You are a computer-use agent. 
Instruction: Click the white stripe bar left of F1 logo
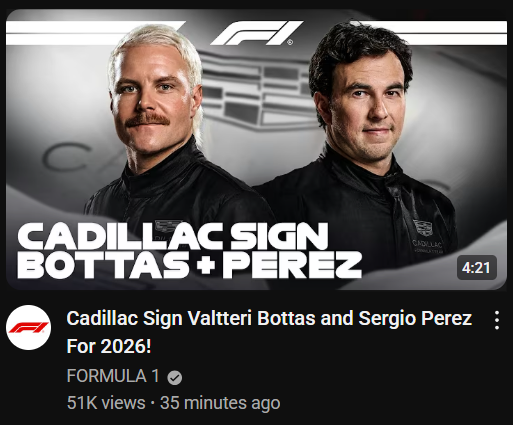point(95,33)
